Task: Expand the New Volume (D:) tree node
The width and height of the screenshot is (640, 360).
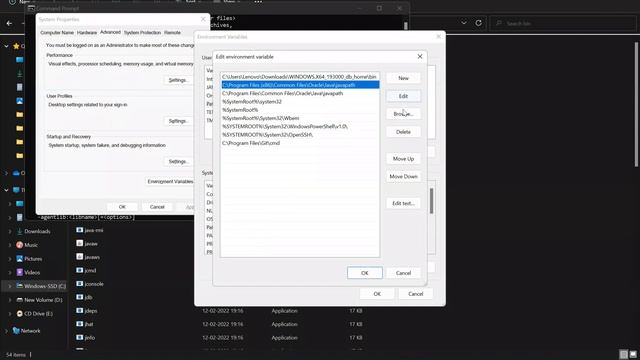Action: 10,300
